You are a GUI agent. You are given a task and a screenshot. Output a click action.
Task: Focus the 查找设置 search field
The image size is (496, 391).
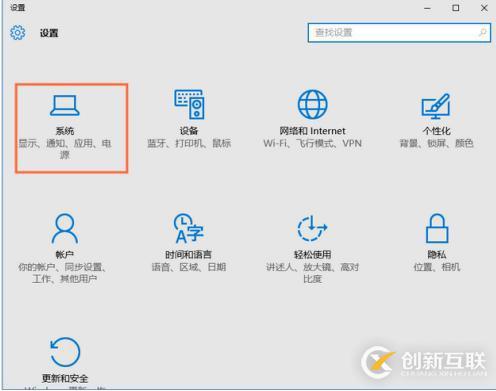tap(399, 33)
